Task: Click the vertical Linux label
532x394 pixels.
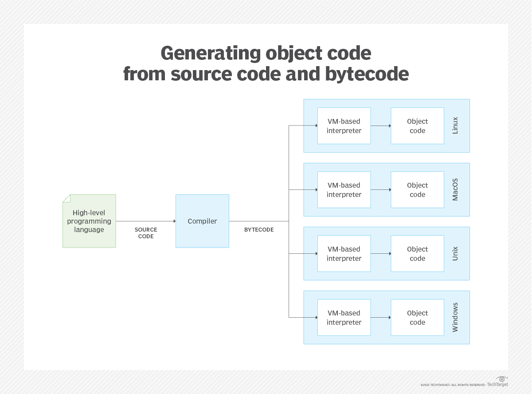Action: coord(455,126)
